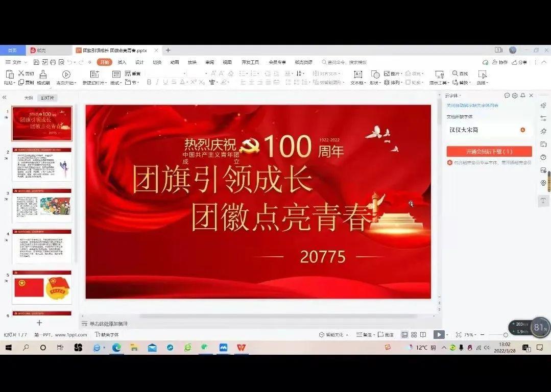Open cloud font panel settings gear
Screen dimensions: 551x392
pos(515,95)
